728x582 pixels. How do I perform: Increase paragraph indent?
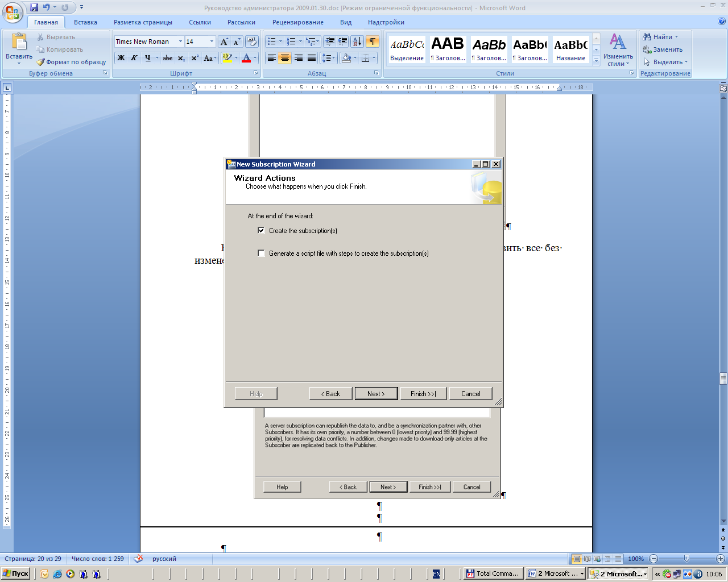(343, 41)
